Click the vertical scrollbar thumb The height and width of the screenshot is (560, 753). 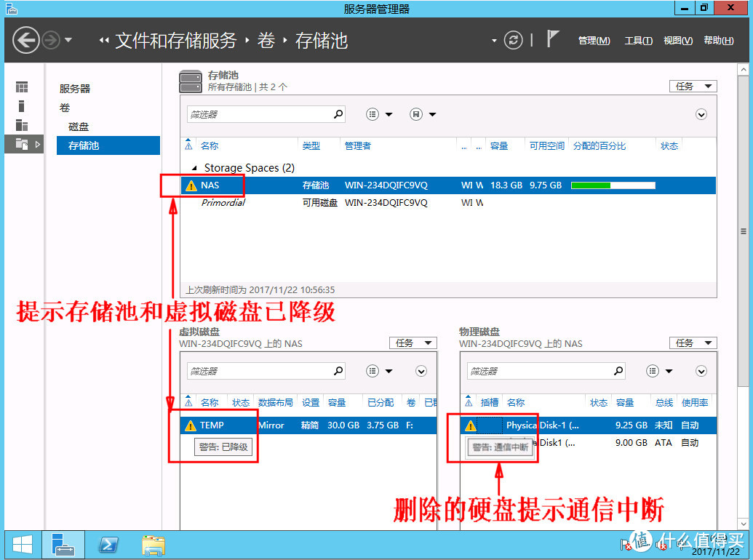pyautogui.click(x=743, y=231)
